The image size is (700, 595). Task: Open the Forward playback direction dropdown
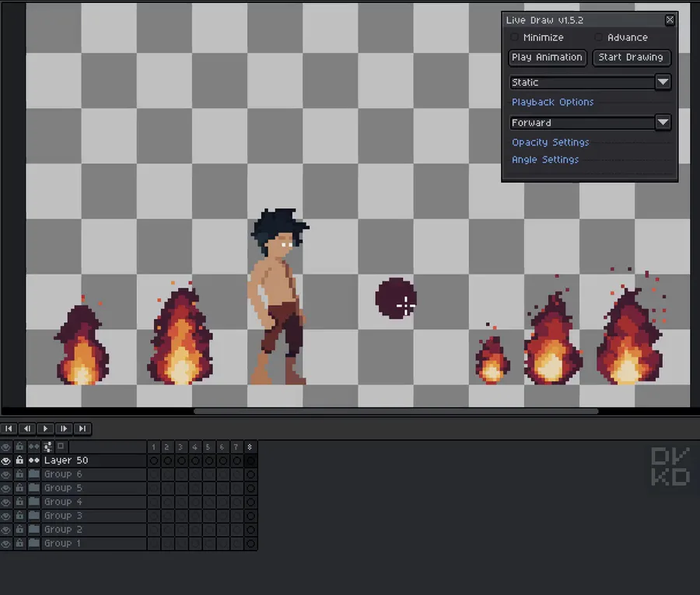tap(590, 122)
